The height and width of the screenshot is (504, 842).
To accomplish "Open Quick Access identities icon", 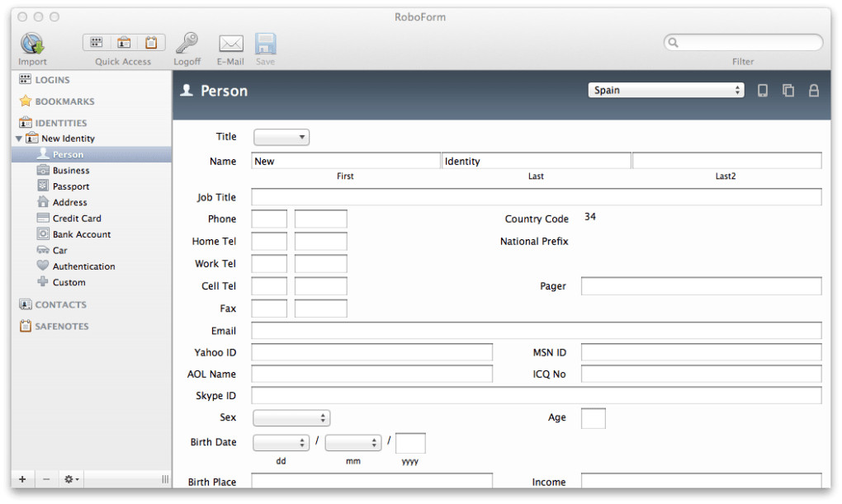I will tap(124, 42).
